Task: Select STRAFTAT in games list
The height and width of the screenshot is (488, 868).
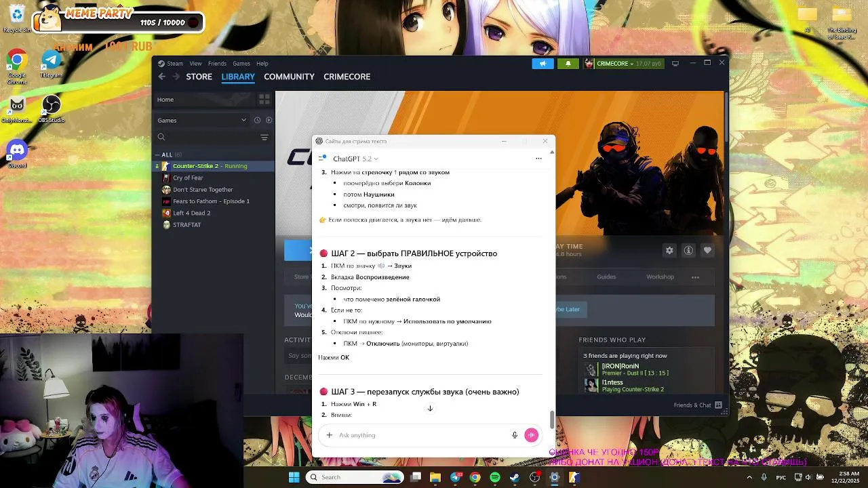Action: point(214,225)
